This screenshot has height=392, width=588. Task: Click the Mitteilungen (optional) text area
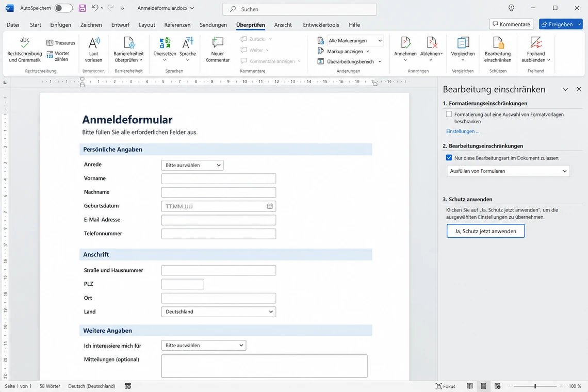point(265,366)
